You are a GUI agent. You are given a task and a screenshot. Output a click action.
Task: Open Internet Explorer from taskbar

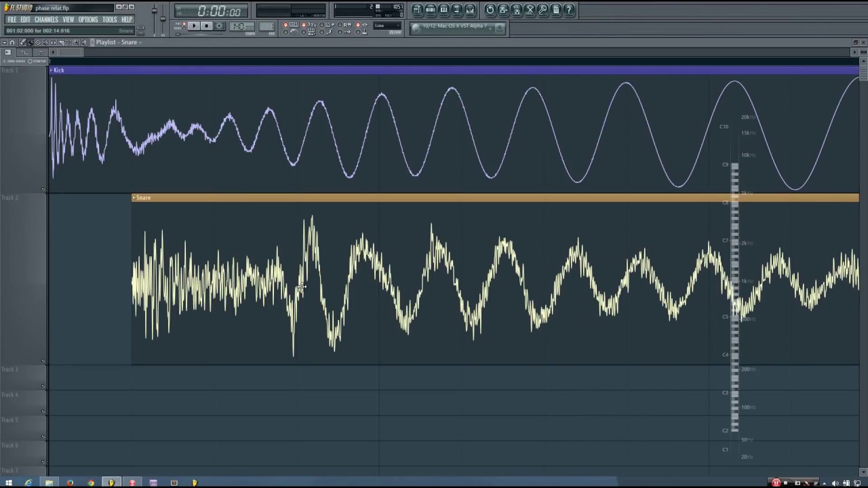[x=28, y=483]
